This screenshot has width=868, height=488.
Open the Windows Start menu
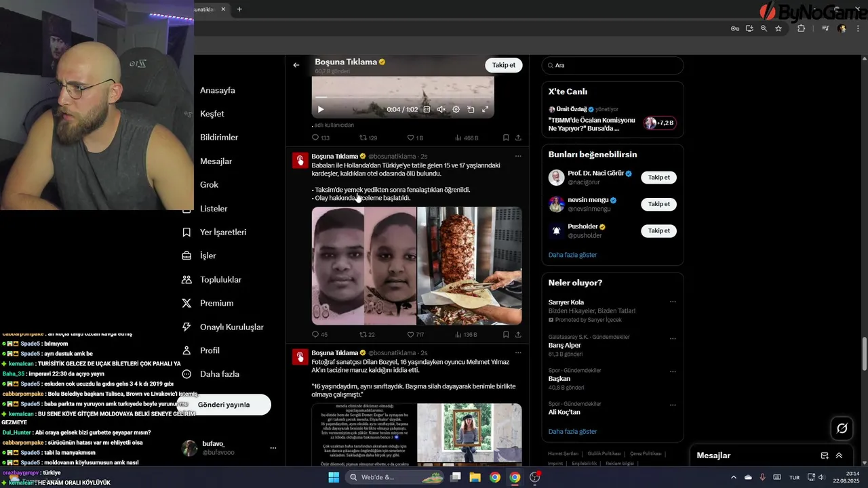[x=334, y=477]
